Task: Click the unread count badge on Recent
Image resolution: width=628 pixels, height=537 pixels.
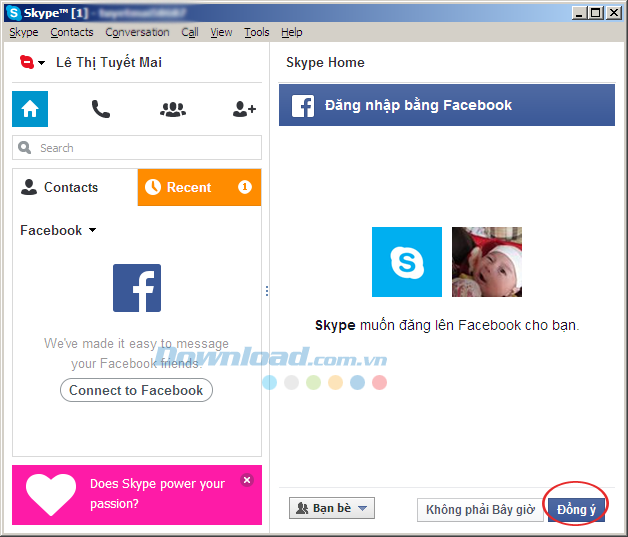Action: 245,187
